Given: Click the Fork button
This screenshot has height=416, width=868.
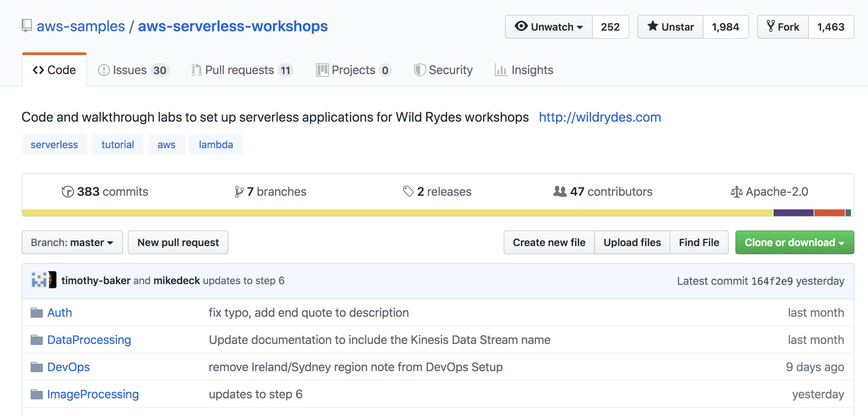Looking at the screenshot, I should point(783,27).
